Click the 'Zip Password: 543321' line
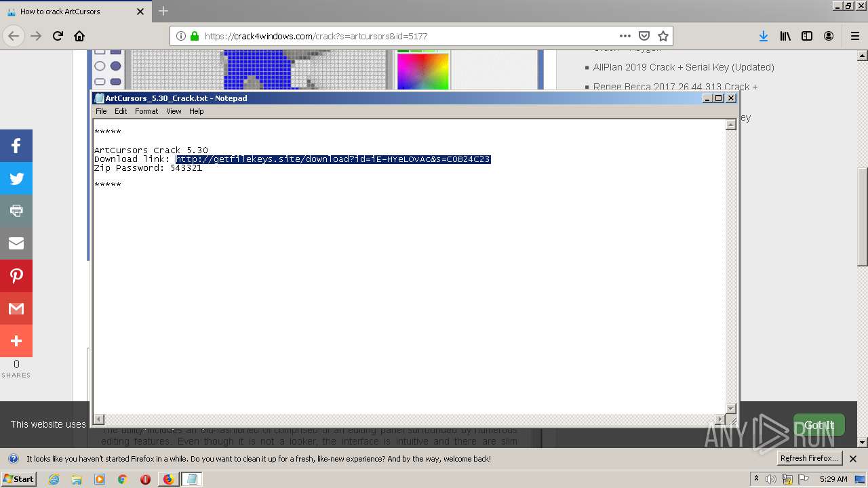The width and height of the screenshot is (868, 488). tap(148, 168)
